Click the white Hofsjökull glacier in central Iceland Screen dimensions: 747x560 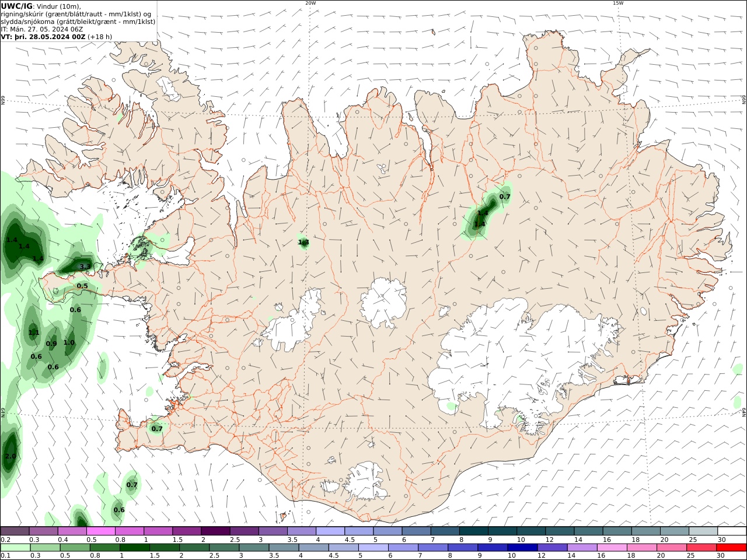pyautogui.click(x=384, y=302)
